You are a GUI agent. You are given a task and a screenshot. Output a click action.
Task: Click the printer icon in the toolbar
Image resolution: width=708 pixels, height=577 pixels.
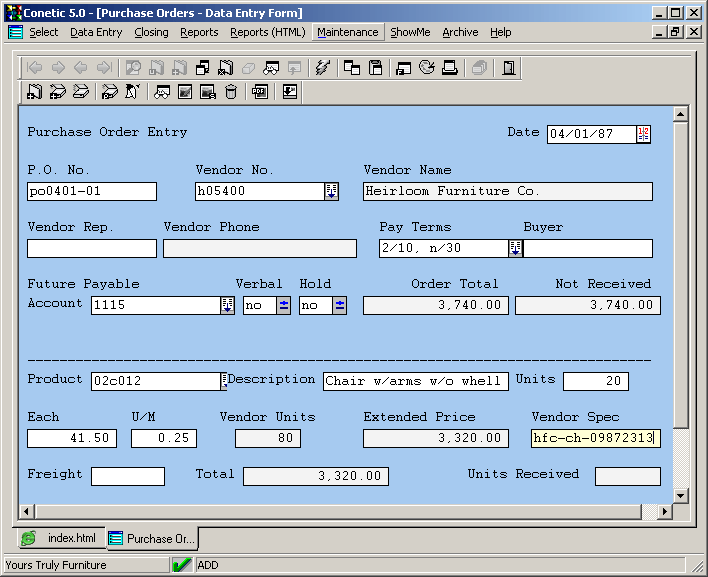pos(450,68)
